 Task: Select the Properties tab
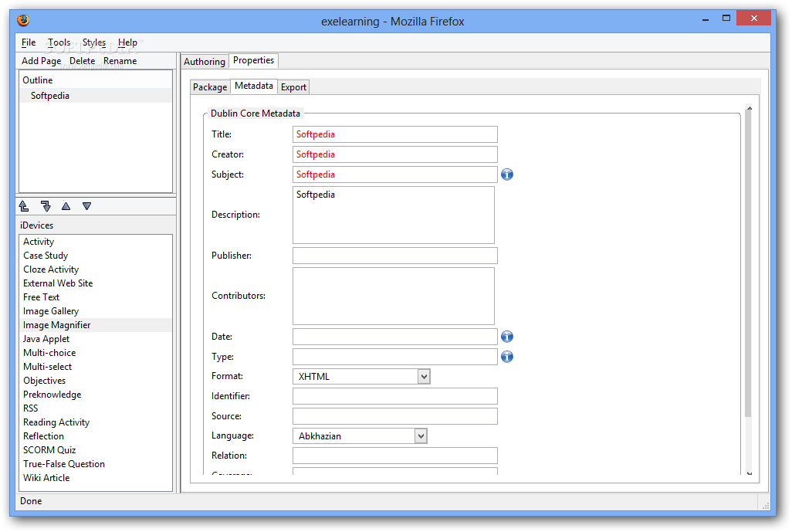pos(253,60)
